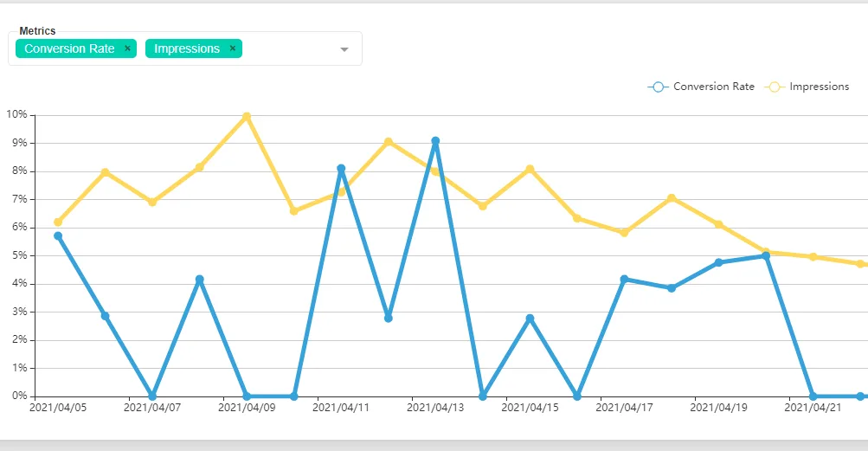Screen dimensions: 868x451
Task: Click the blue legend circle marker
Action: (658, 87)
